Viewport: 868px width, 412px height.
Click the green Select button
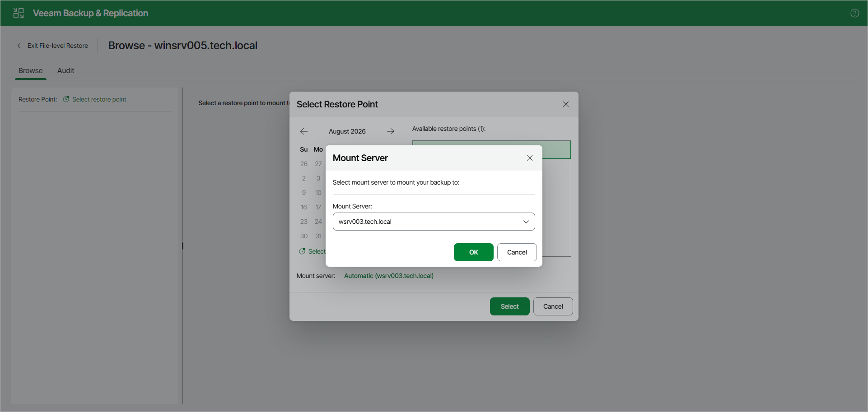(509, 306)
